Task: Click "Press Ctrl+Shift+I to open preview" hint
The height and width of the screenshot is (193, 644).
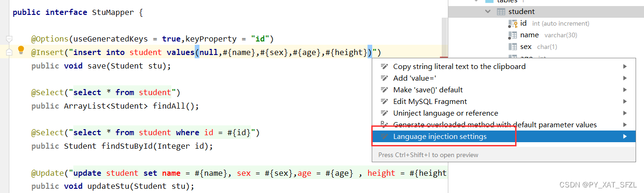Action: point(428,155)
